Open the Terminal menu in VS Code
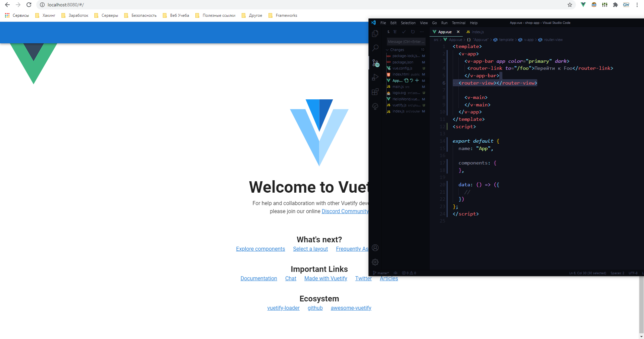 [458, 23]
